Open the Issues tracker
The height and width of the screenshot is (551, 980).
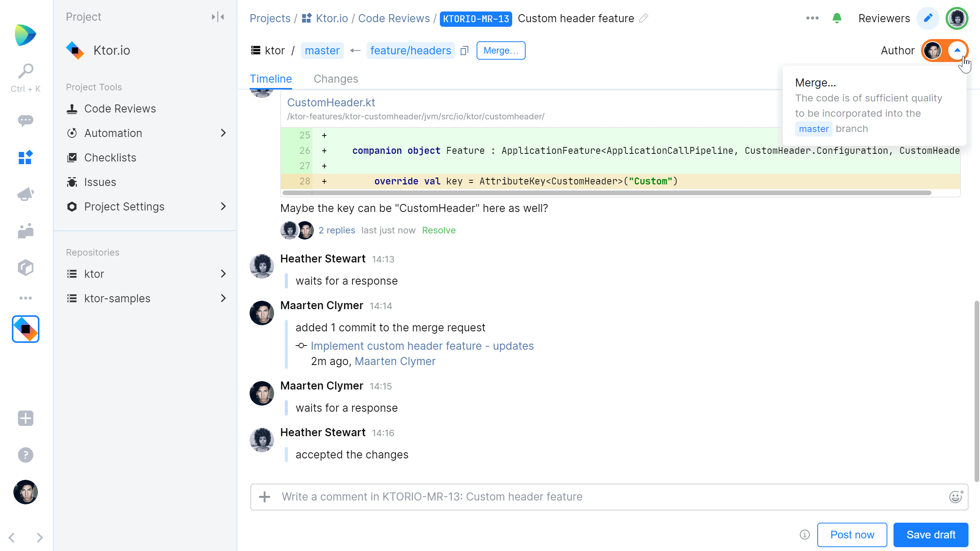[x=100, y=182]
